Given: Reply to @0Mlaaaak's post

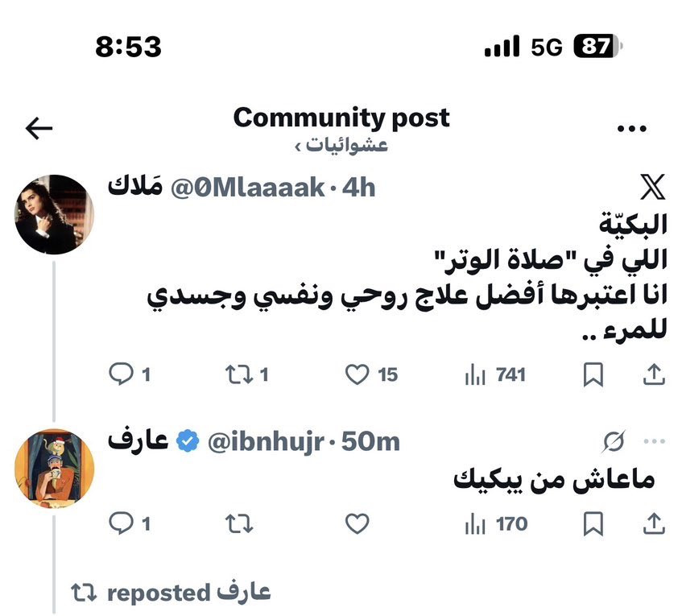Looking at the screenshot, I should 129,374.
